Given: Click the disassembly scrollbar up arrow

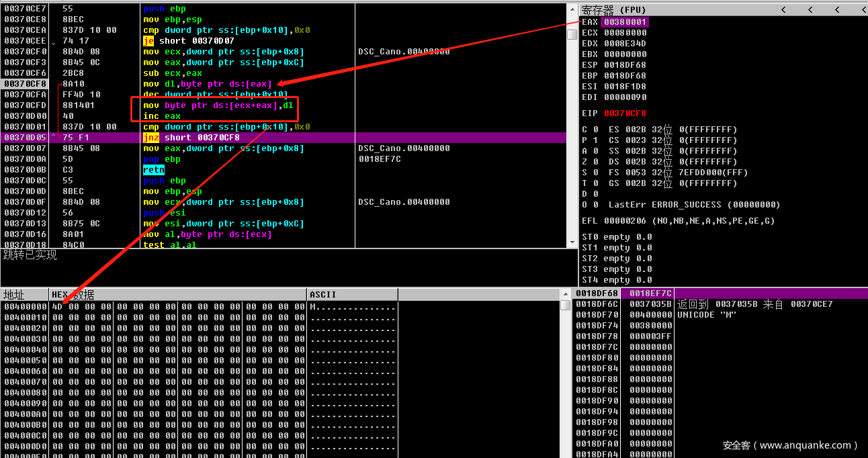Looking at the screenshot, I should 572,9.
